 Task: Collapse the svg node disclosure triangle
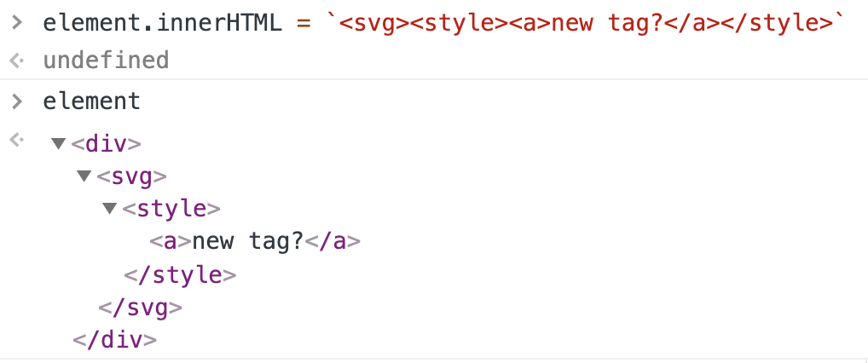pyautogui.click(x=84, y=176)
